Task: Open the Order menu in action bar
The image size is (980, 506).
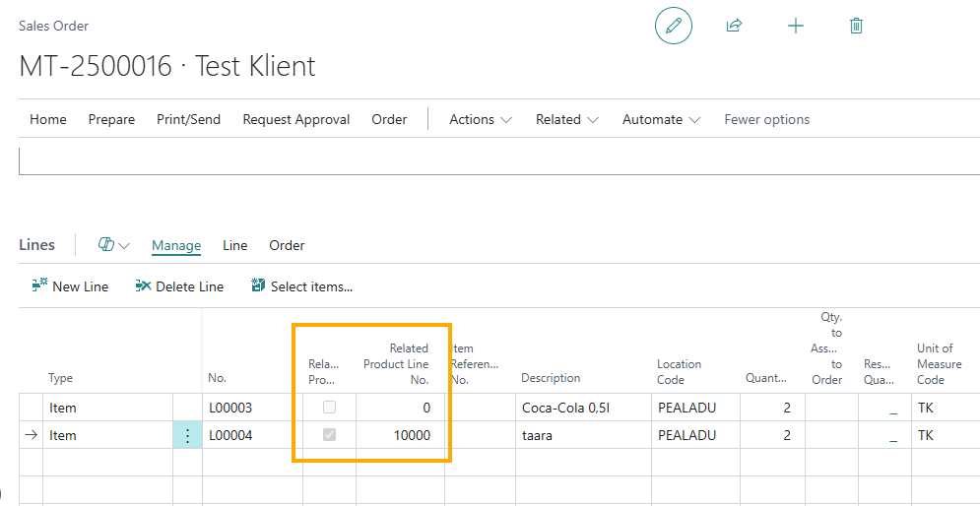Action: point(389,119)
